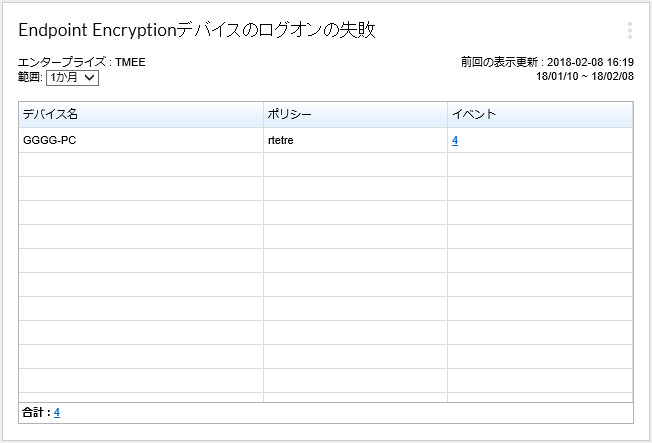Click the 18/01/10 ~ 18/02/08 date range

point(584,76)
